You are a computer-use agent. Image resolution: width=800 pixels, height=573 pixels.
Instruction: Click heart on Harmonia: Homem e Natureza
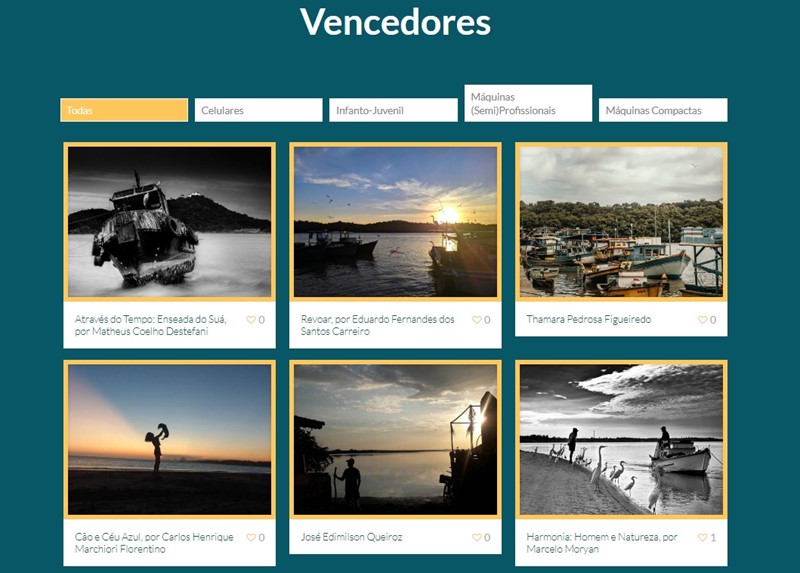(703, 538)
